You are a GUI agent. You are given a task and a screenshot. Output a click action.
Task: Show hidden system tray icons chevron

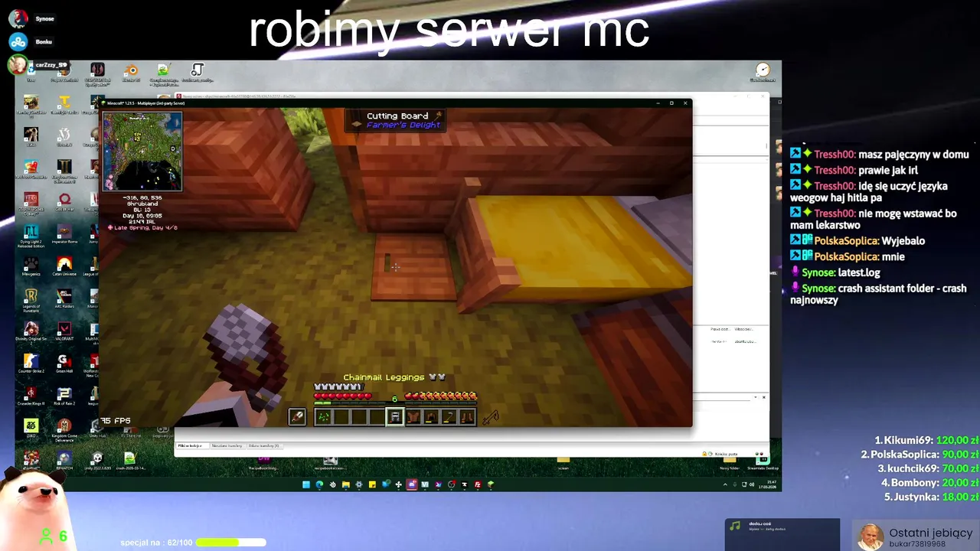point(725,484)
